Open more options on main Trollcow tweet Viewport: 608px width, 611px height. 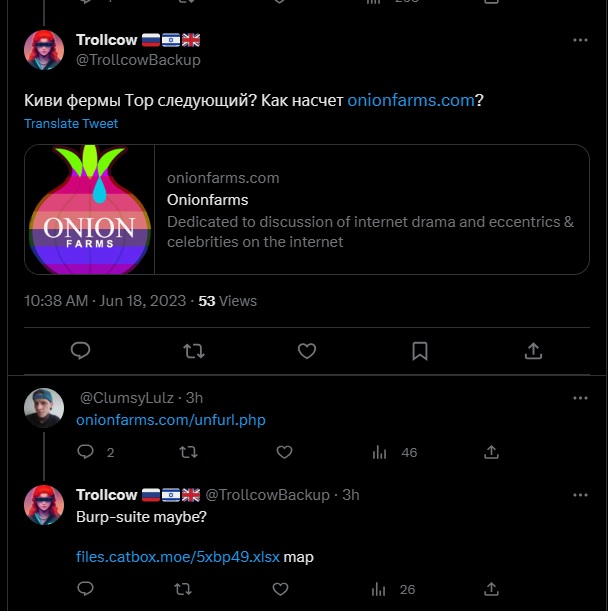point(580,40)
